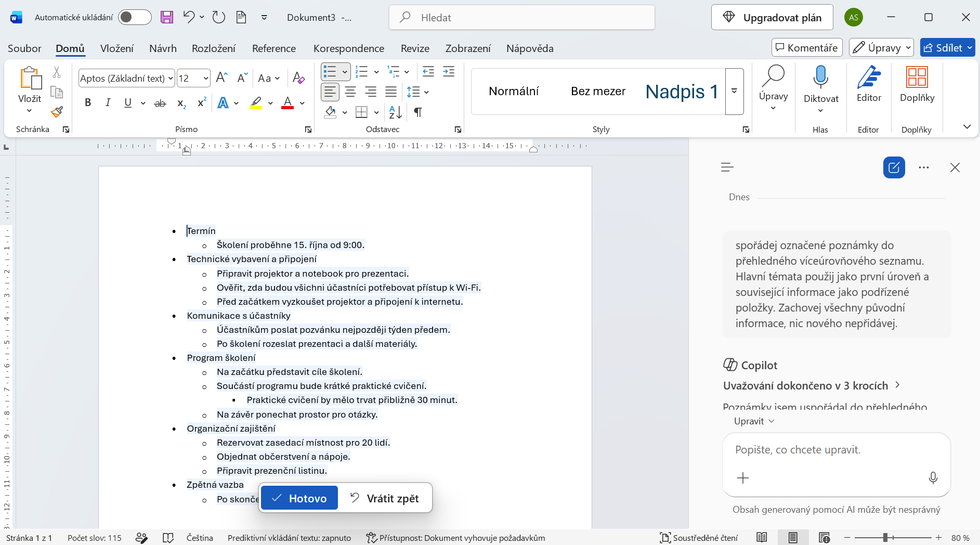Toggle underline formatting

pos(128,102)
